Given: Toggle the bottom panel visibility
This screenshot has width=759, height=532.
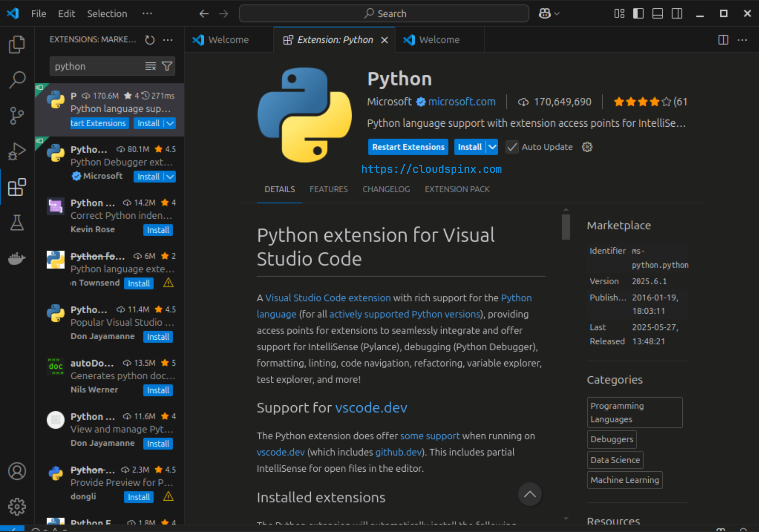Looking at the screenshot, I should [x=657, y=13].
